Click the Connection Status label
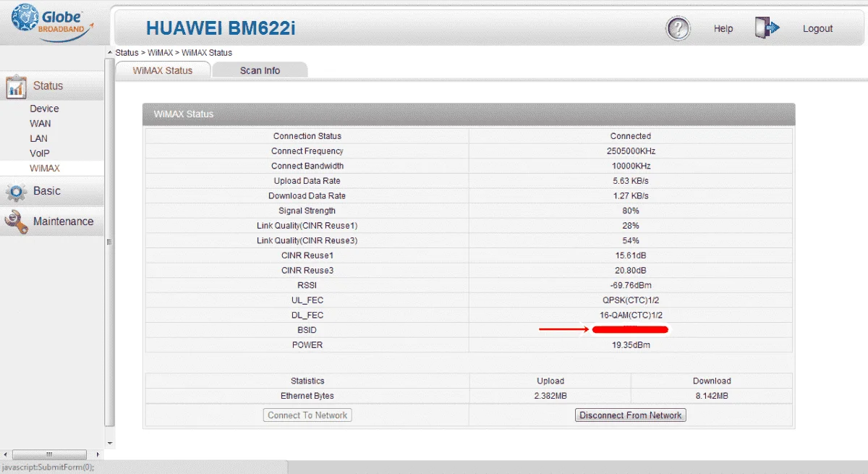The height and width of the screenshot is (474, 868). pos(307,136)
